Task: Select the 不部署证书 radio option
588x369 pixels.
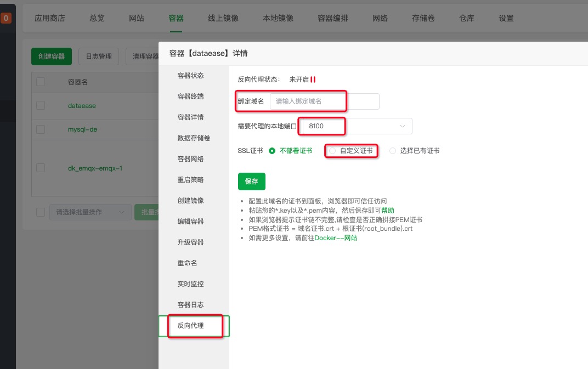Action: [272, 151]
